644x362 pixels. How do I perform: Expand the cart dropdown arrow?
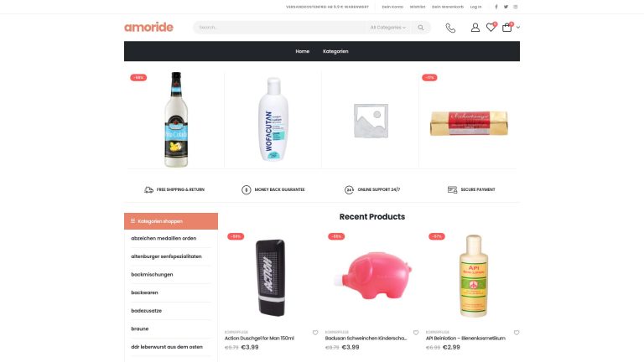518,28
